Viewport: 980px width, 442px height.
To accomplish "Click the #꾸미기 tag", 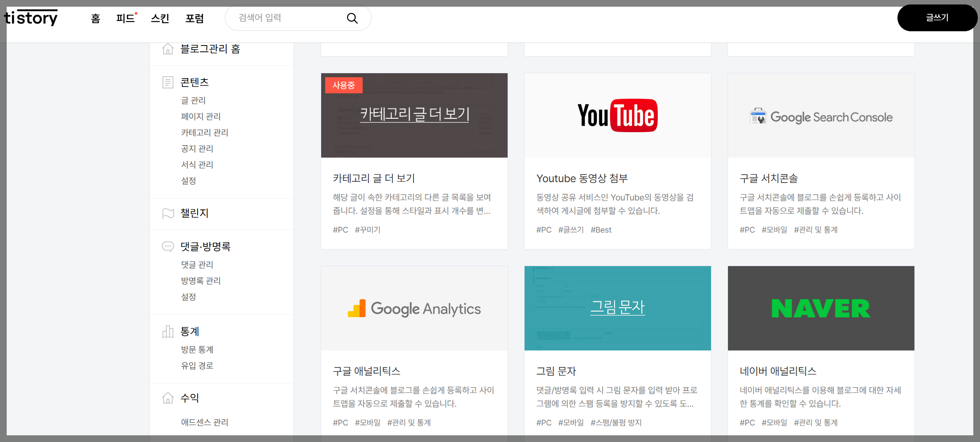I will tap(368, 230).
